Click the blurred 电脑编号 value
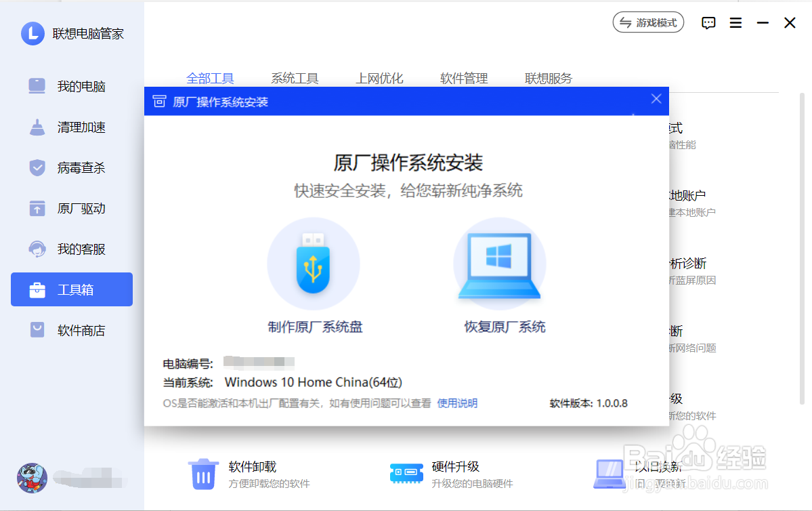The image size is (812, 511). (259, 362)
